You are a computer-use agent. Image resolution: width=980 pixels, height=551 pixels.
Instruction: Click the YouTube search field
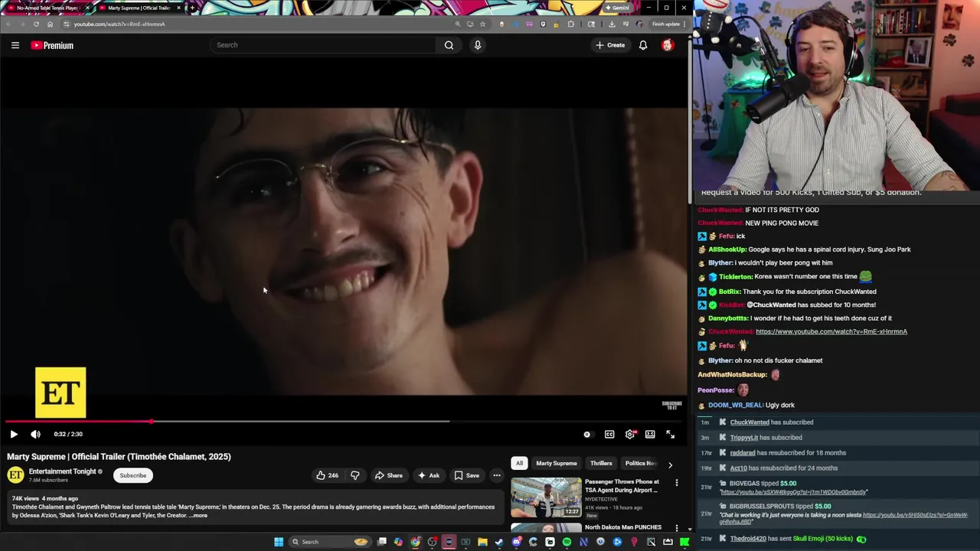tap(325, 45)
